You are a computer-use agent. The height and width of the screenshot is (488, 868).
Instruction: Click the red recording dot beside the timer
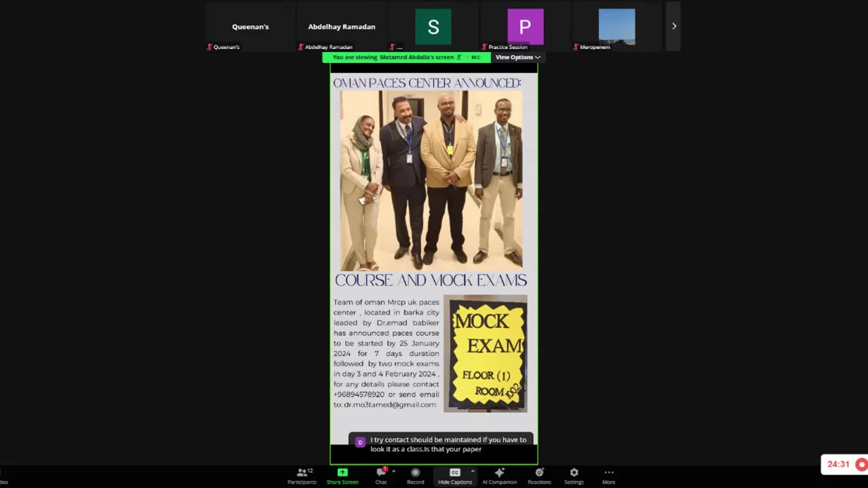point(861,464)
